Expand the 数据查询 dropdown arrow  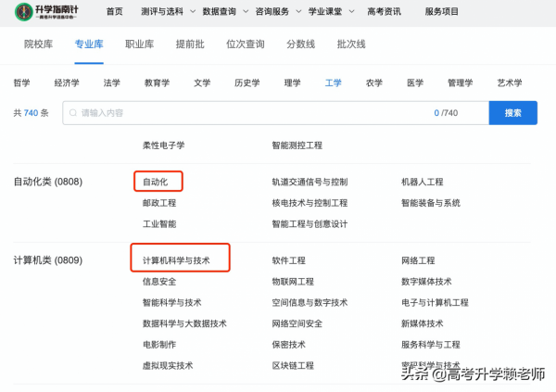point(246,12)
